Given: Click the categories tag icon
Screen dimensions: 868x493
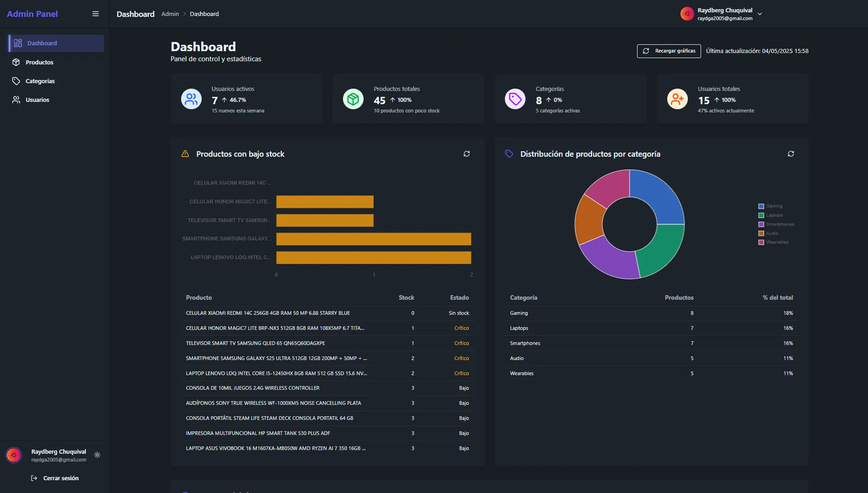Looking at the screenshot, I should 515,99.
